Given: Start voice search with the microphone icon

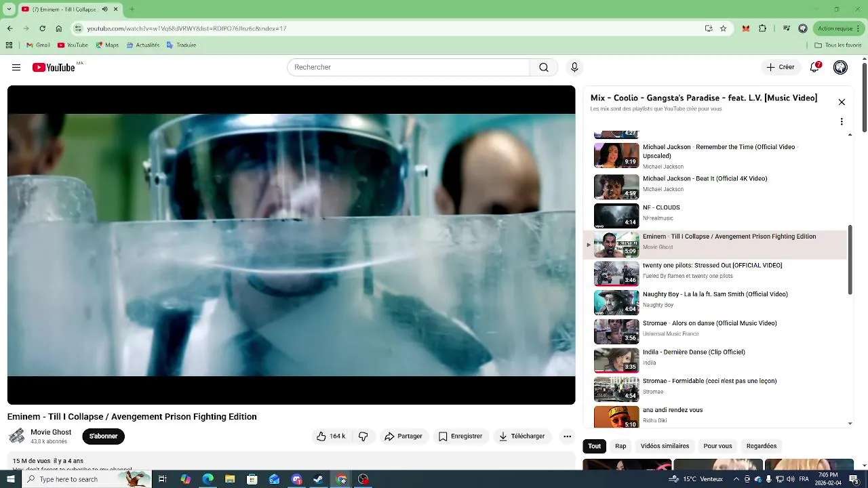Looking at the screenshot, I should (x=574, y=67).
